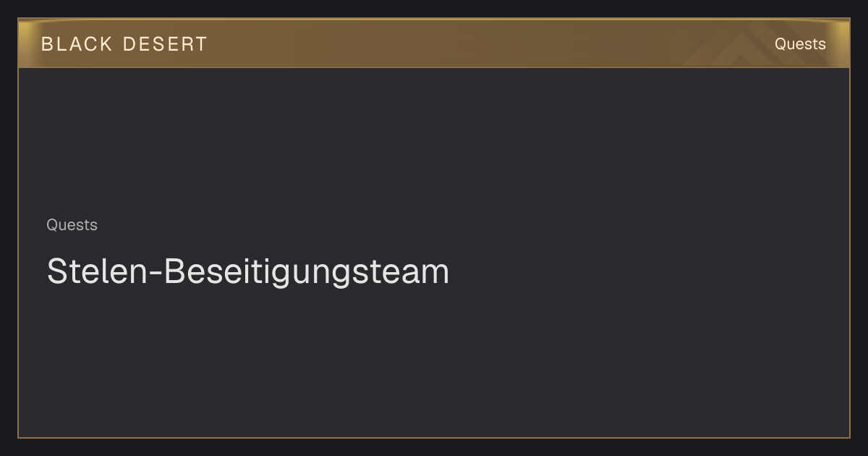Click the gold border frame of card

(x=434, y=438)
